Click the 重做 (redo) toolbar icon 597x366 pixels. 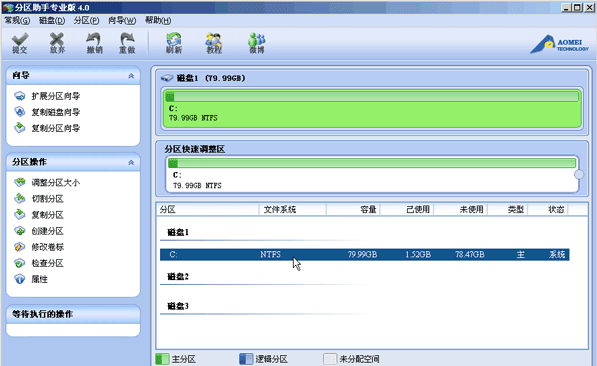pyautogui.click(x=127, y=43)
